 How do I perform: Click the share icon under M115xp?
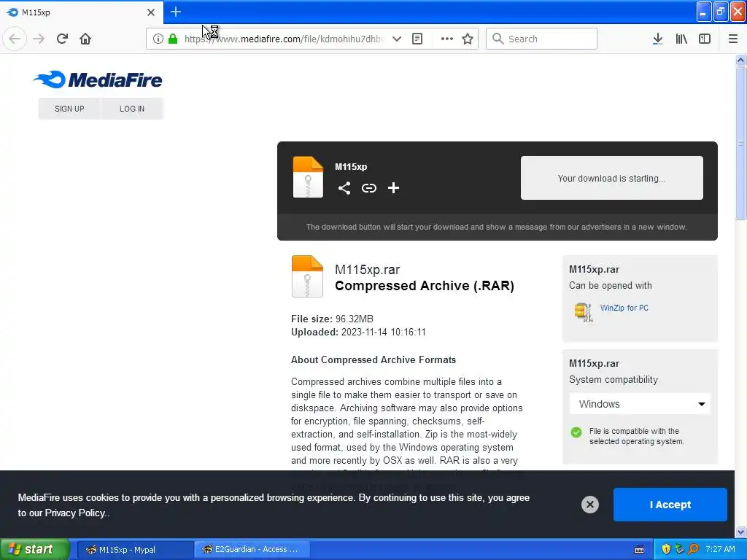[344, 188]
